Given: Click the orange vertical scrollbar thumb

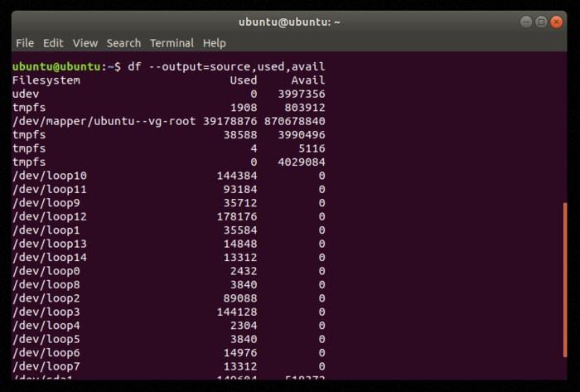Looking at the screenshot, I should (565, 279).
